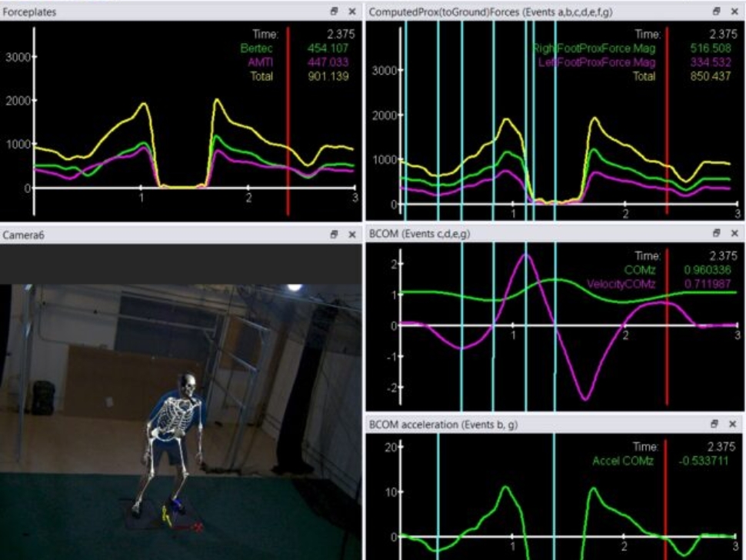Screen dimensions: 746x560
Task: Close the ComputedProx(toGround)Forces panel
Action: pyautogui.click(x=734, y=12)
